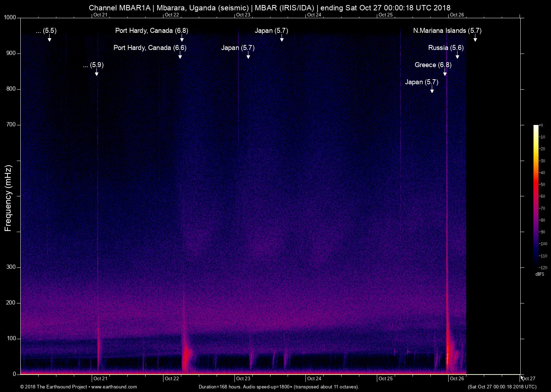The image size is (551, 392).
Task: Select the arrow beneath N.Mariana Islands (5.7)
Action: click(475, 38)
